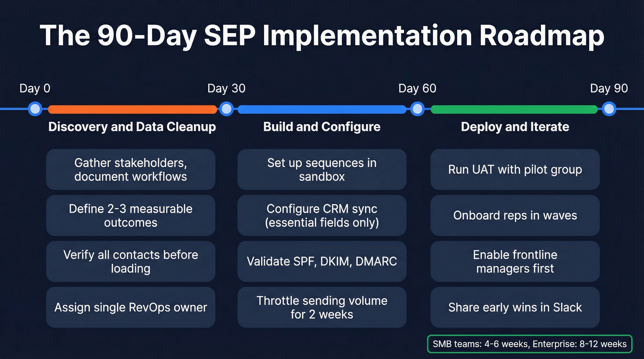Open the Configure CRM sync card

pyautogui.click(x=322, y=215)
